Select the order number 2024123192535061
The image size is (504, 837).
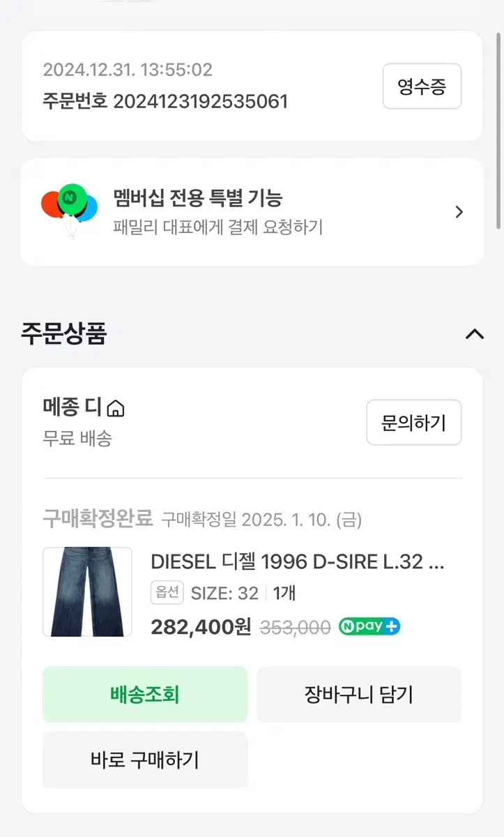click(x=200, y=102)
